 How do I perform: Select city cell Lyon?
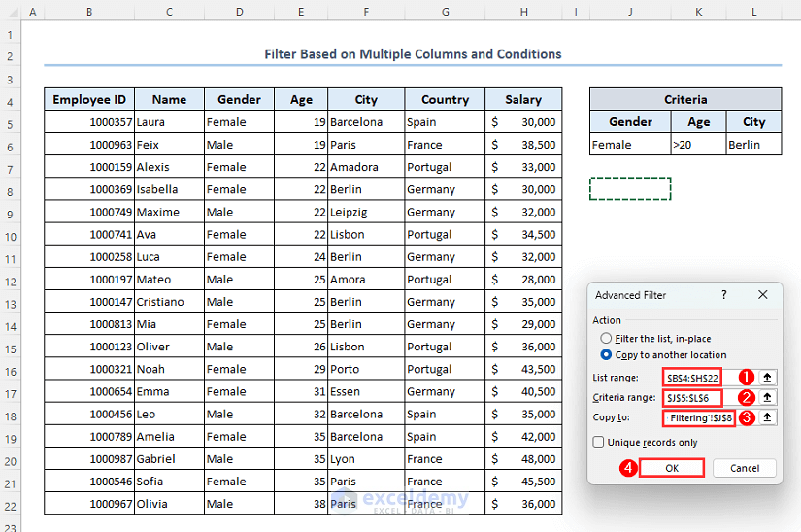(366, 459)
